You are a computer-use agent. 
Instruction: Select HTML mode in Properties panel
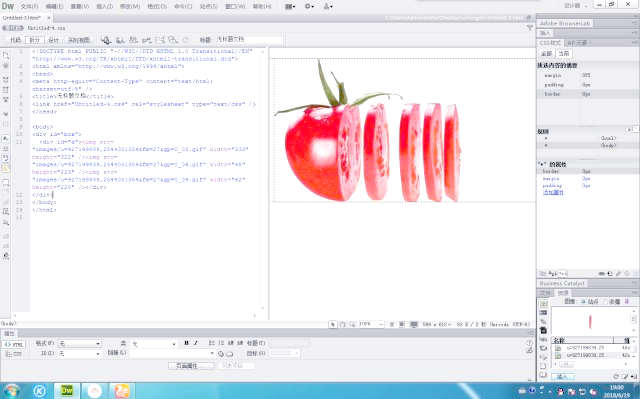[13, 344]
